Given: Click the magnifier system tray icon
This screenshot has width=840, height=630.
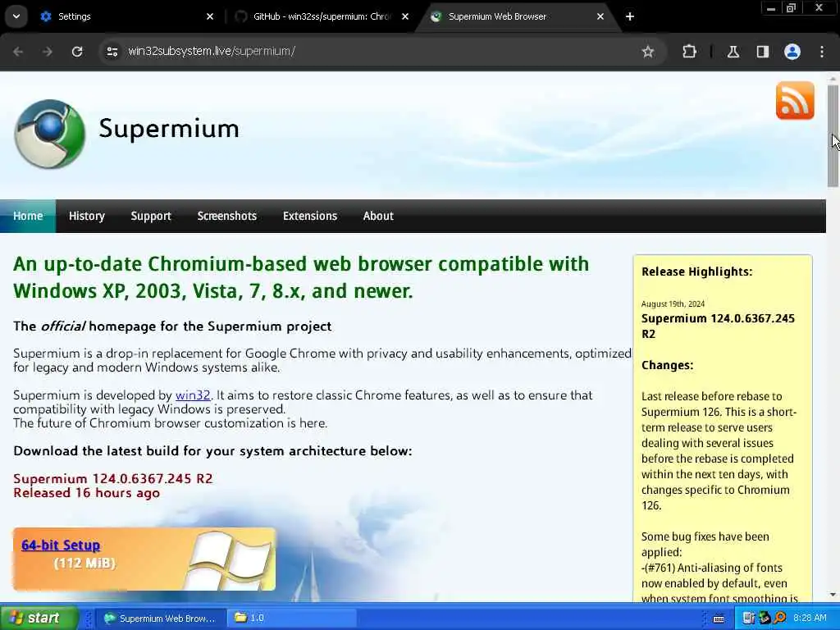Looking at the screenshot, I should point(780,619).
